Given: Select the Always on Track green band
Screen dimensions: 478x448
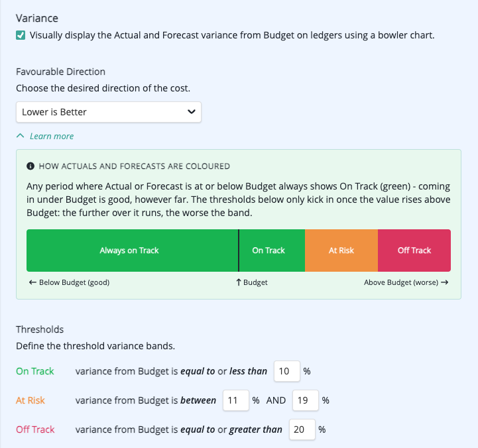Looking at the screenshot, I should pyautogui.click(x=133, y=251).
